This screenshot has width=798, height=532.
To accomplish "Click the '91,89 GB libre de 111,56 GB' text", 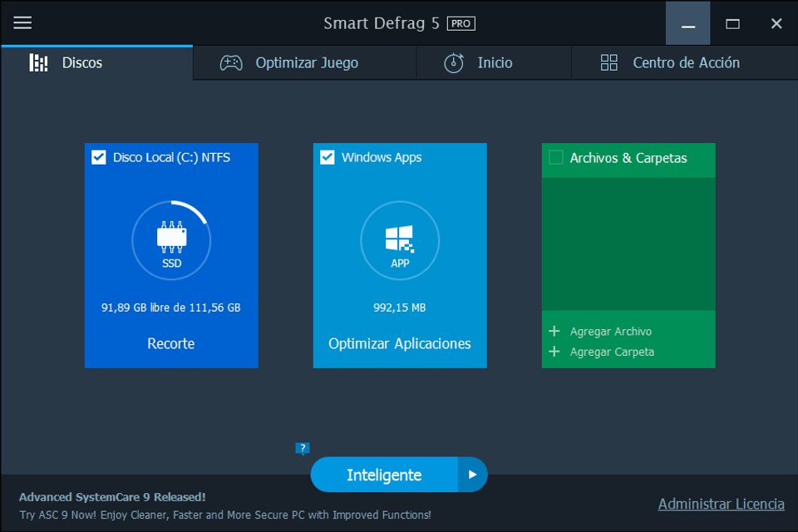I will coord(171,308).
